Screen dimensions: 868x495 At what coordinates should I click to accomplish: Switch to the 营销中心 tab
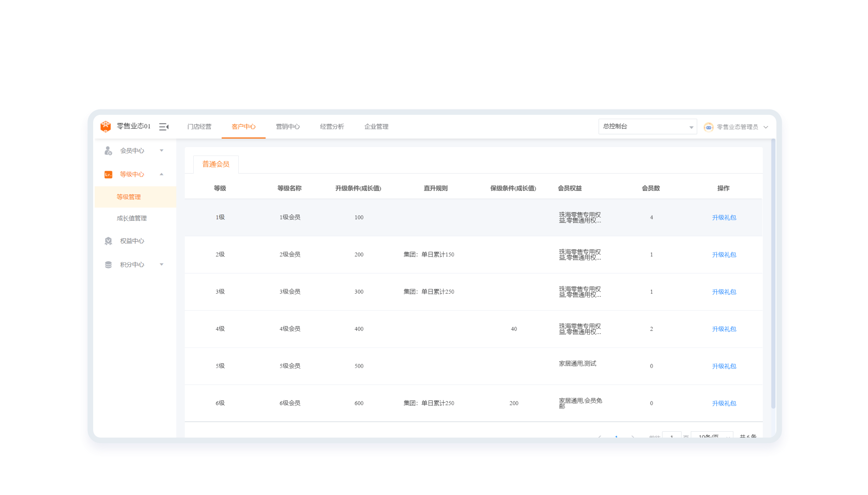(x=288, y=126)
